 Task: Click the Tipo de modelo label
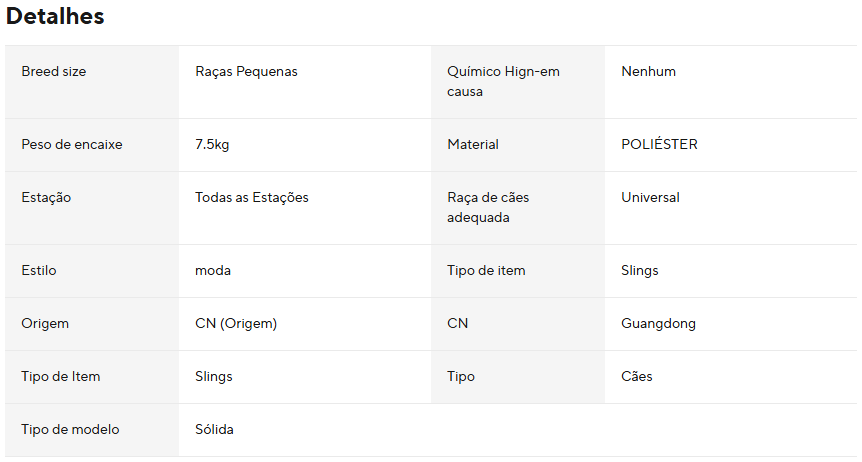click(x=70, y=430)
